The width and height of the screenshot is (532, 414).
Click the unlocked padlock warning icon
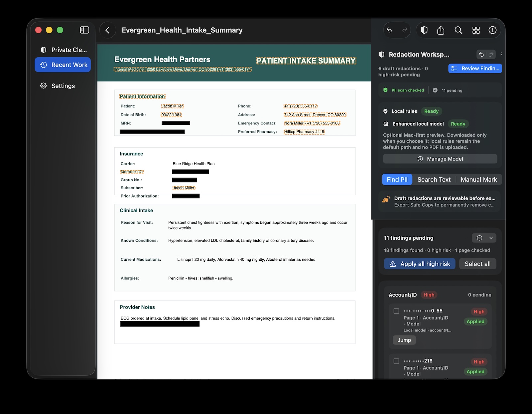pyautogui.click(x=386, y=200)
